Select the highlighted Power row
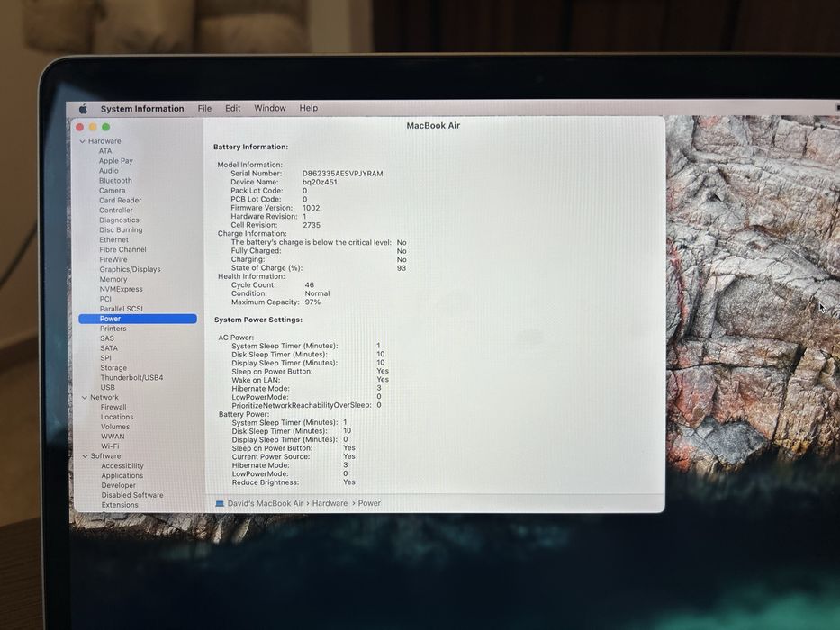 pos(138,319)
